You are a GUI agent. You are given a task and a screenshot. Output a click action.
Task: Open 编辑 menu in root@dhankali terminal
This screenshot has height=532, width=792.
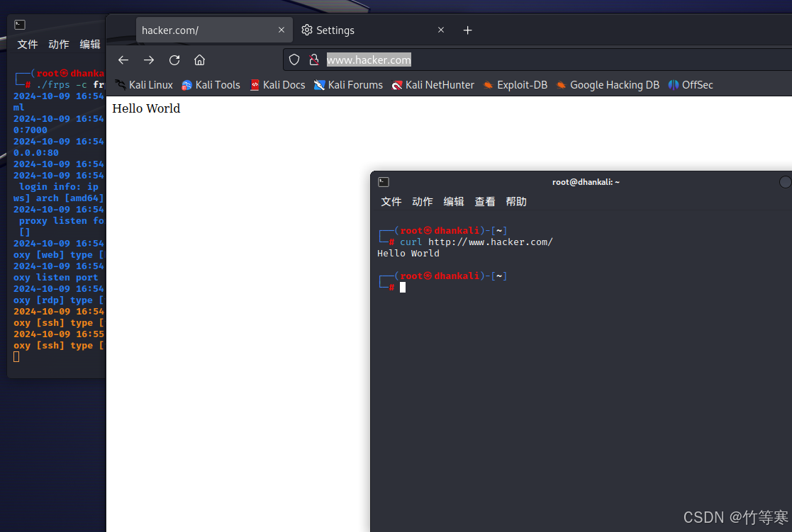click(454, 202)
